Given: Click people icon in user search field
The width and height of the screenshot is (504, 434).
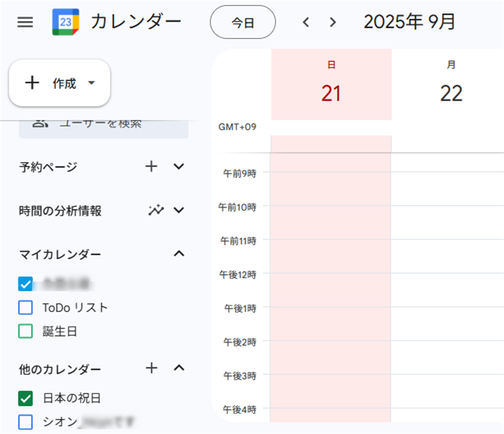Looking at the screenshot, I should pyautogui.click(x=40, y=123).
